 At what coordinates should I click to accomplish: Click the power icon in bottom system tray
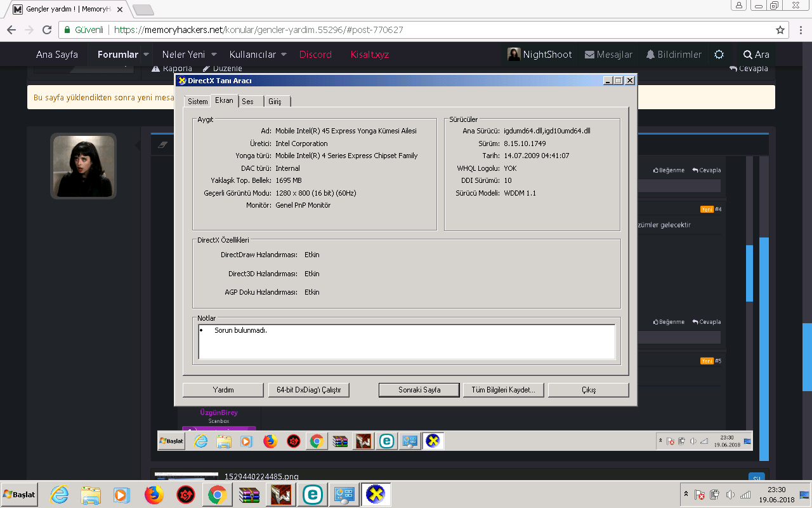(x=715, y=495)
